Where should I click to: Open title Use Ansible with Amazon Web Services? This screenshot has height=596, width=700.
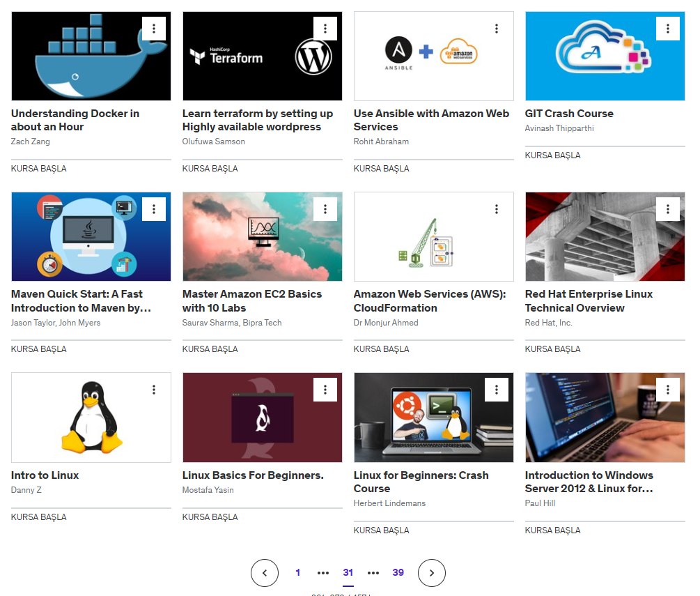point(431,120)
